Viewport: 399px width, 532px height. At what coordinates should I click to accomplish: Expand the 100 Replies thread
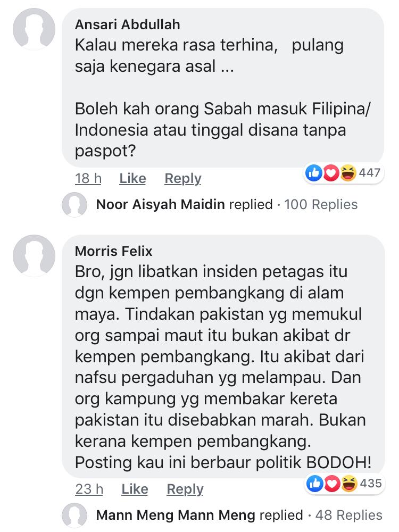point(321,205)
